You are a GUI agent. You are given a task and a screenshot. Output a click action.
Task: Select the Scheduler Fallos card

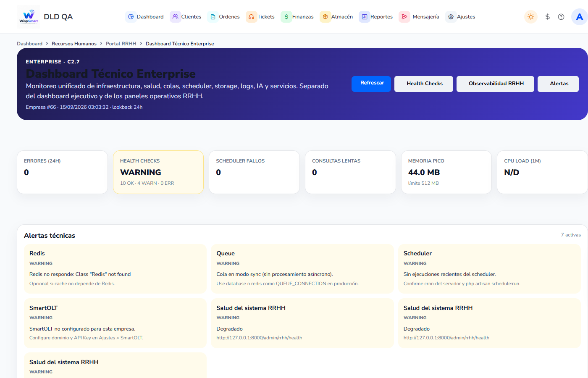254,172
